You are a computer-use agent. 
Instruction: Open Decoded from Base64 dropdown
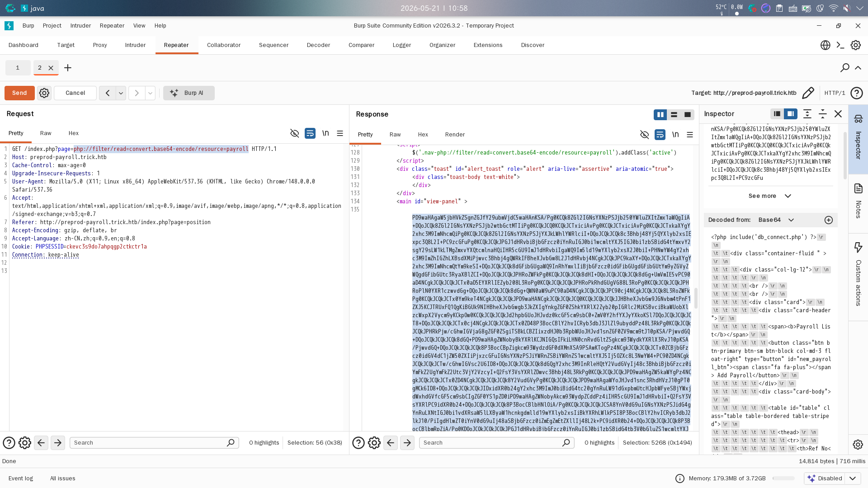click(776, 220)
